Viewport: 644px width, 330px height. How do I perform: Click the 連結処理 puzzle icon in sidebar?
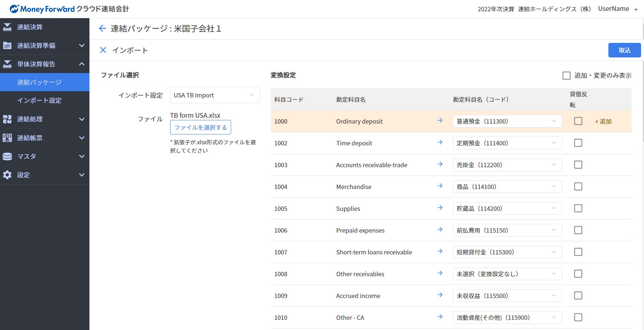click(x=7, y=119)
